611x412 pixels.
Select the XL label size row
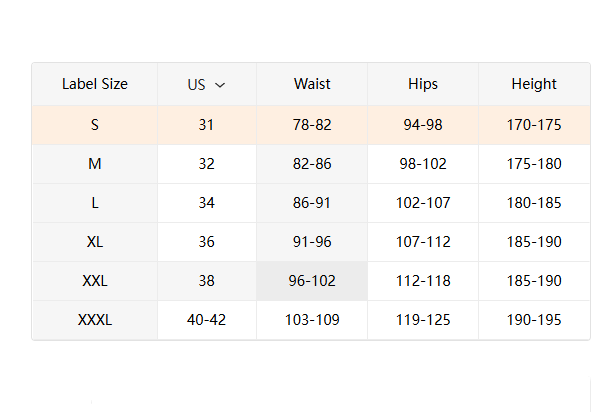[95, 242]
